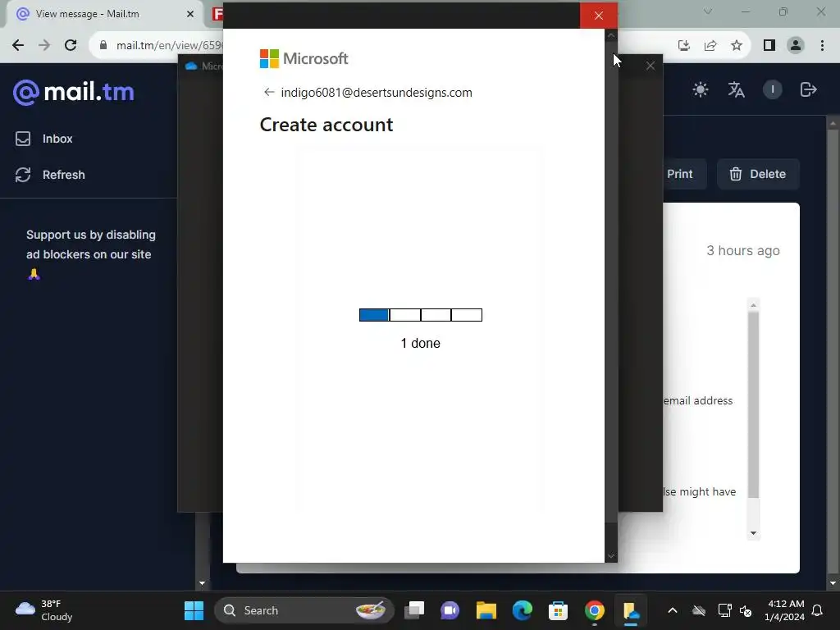Share this page from Chrome toolbar
The height and width of the screenshot is (630, 840).
click(x=710, y=46)
